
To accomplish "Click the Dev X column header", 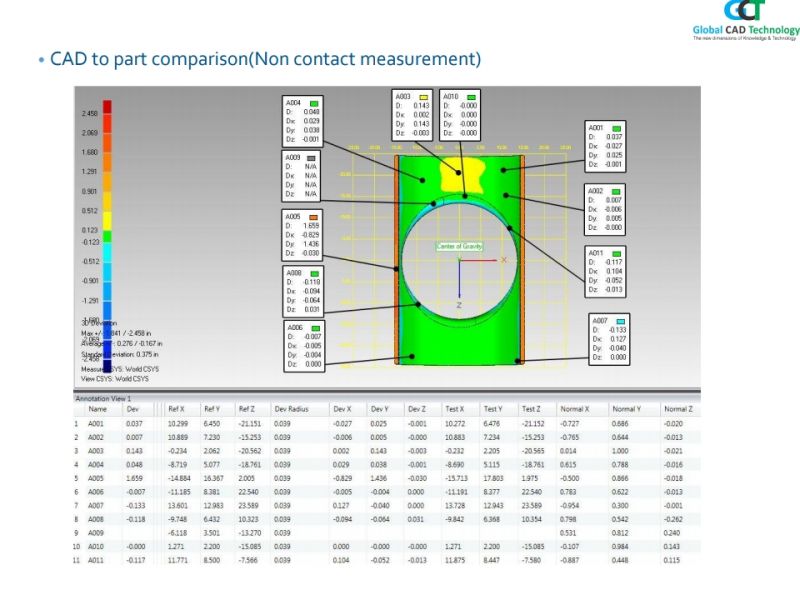I will 342,409.
